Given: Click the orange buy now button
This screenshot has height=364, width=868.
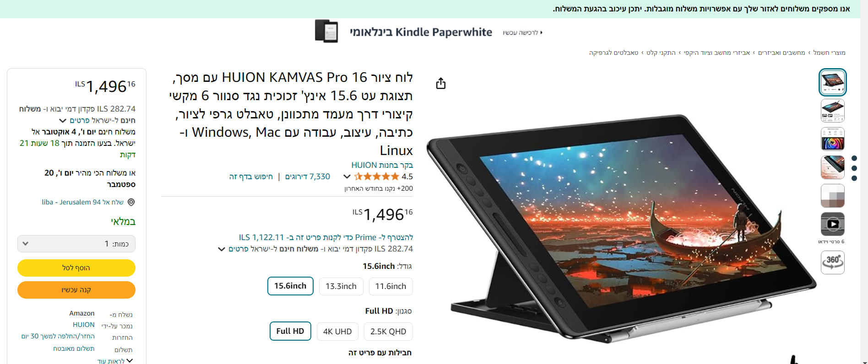Looking at the screenshot, I should click(76, 290).
